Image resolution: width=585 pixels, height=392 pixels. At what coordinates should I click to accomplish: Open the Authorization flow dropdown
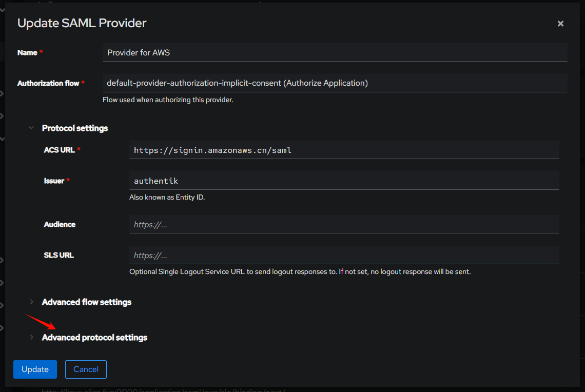tap(335, 83)
